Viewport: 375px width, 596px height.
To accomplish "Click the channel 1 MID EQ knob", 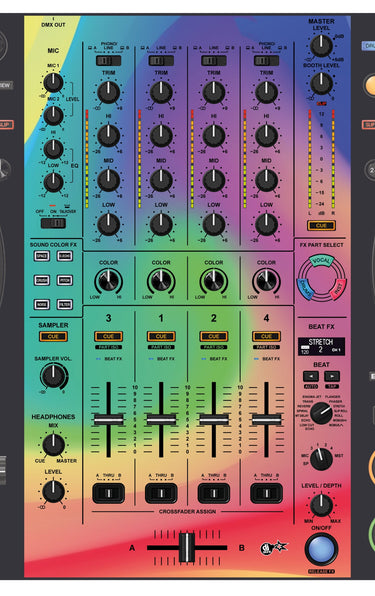I will click(x=161, y=180).
